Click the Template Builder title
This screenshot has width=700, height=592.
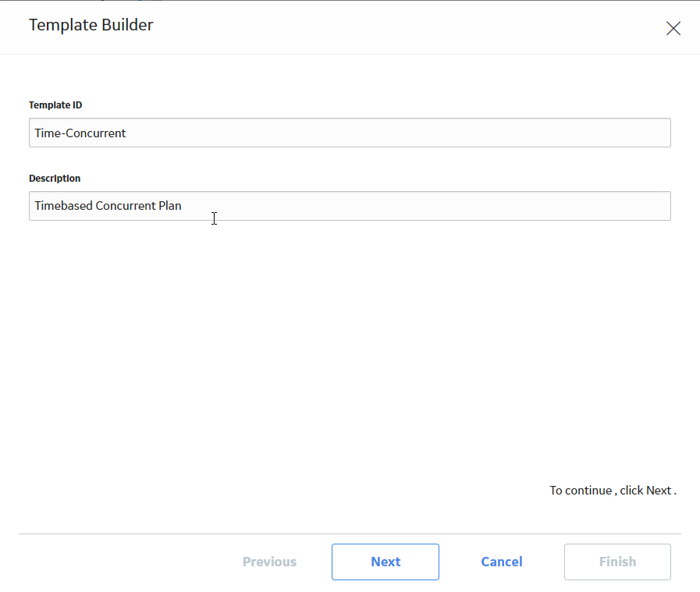tap(91, 25)
